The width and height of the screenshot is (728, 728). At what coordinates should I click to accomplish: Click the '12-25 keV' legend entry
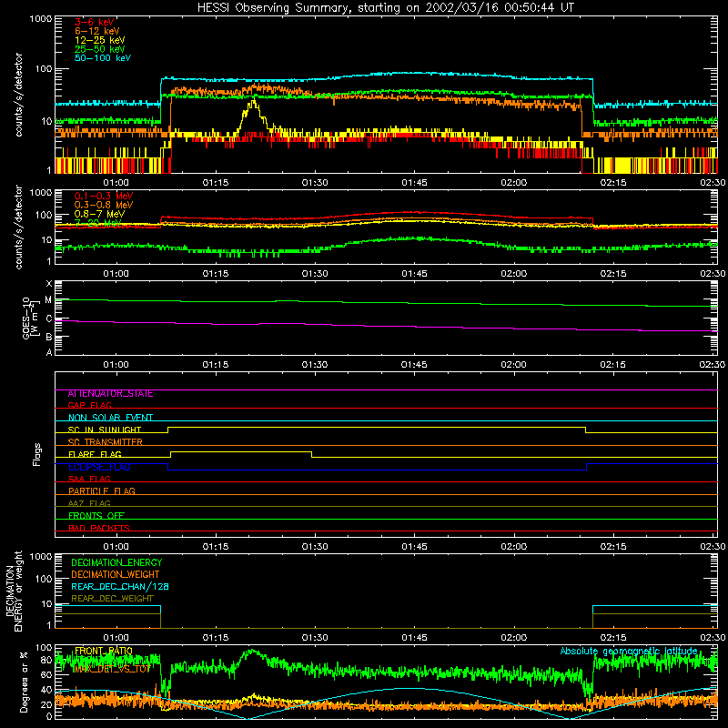100,40
